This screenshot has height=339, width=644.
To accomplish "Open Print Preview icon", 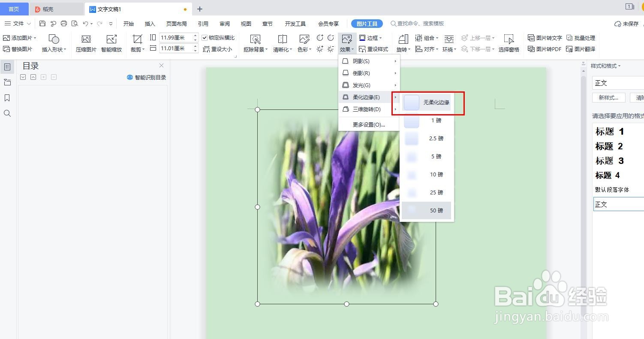I will coord(75,24).
